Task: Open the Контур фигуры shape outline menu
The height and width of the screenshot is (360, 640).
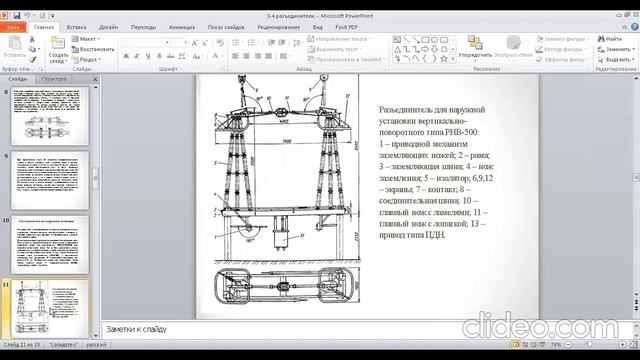Action: (561, 49)
